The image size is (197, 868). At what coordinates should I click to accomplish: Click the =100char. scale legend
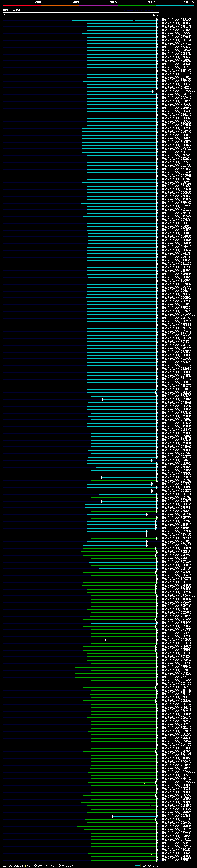click(147, 865)
